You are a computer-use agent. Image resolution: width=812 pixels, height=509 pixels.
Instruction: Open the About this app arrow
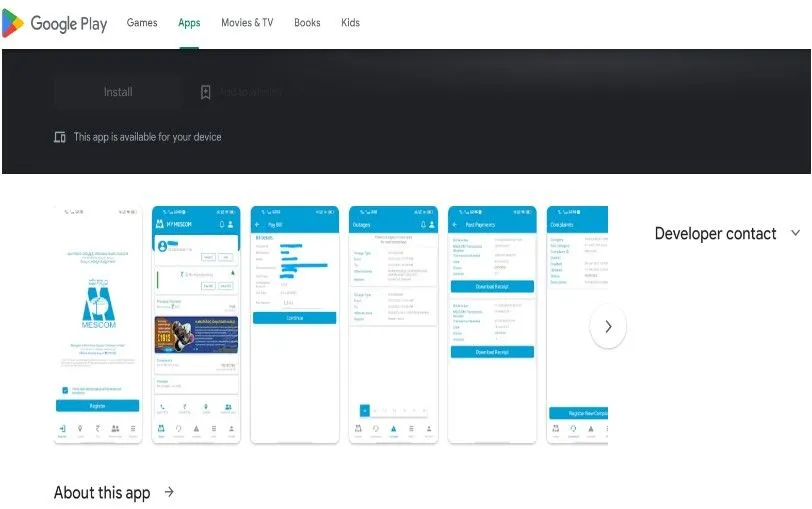[x=169, y=492]
